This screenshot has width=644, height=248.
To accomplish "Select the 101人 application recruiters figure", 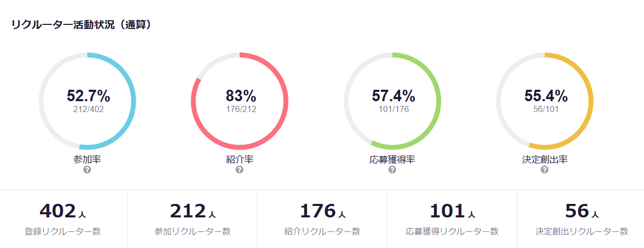I will pos(452,211).
